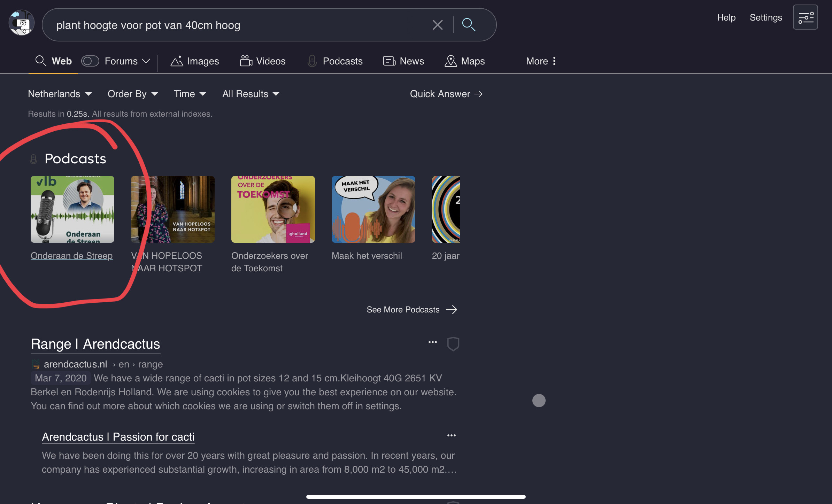This screenshot has width=832, height=504.
Task: Open three-dot menu for Passion for cacti result
Action: 451,435
